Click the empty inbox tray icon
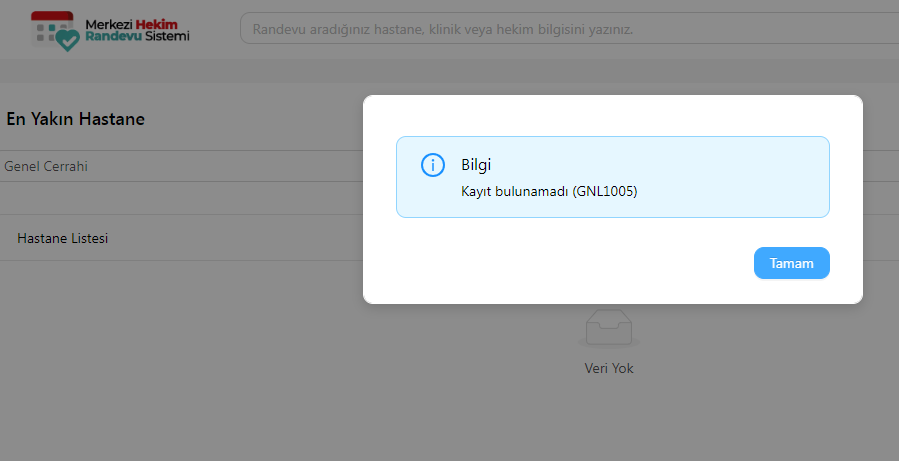Image resolution: width=899 pixels, height=461 pixels. coord(610,328)
